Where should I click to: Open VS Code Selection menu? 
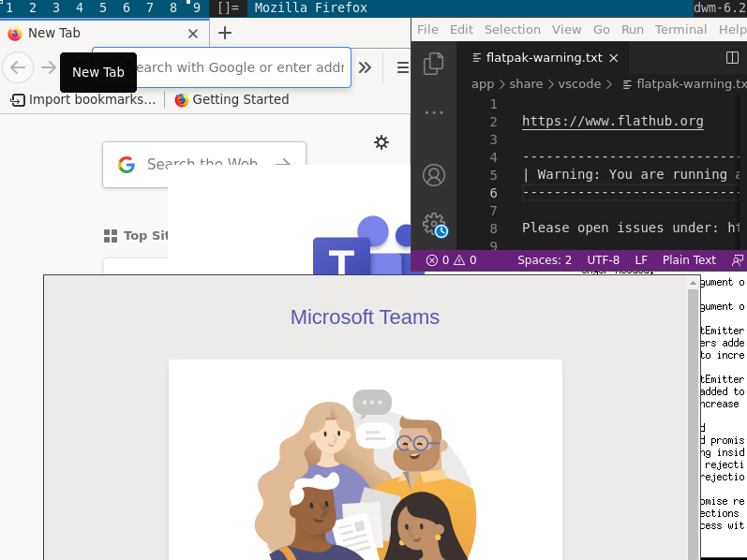[x=512, y=30]
